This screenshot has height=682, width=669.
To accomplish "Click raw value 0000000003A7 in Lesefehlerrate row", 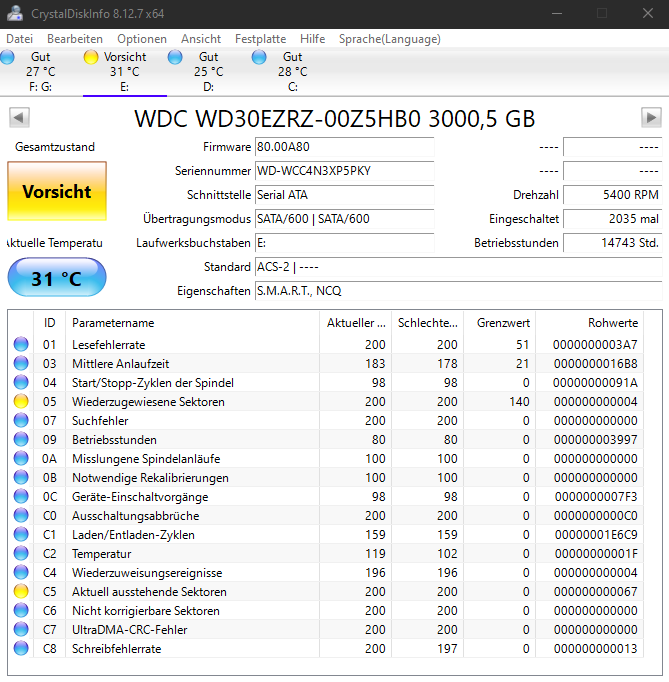I will [x=595, y=344].
